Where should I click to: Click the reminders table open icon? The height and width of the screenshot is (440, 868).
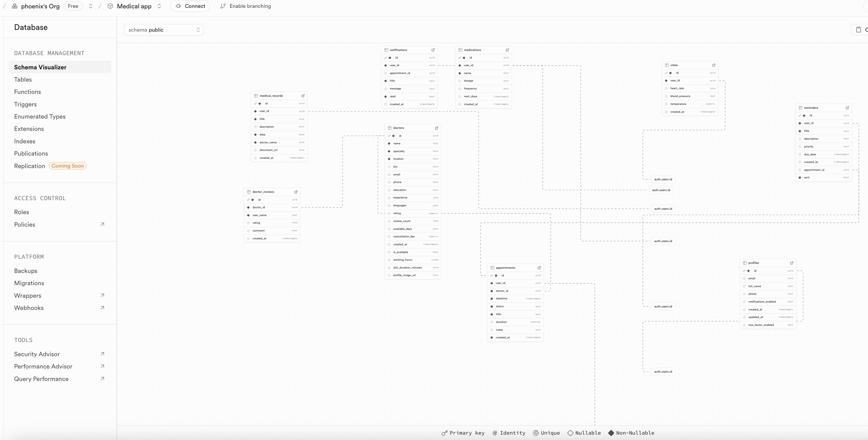pos(847,108)
